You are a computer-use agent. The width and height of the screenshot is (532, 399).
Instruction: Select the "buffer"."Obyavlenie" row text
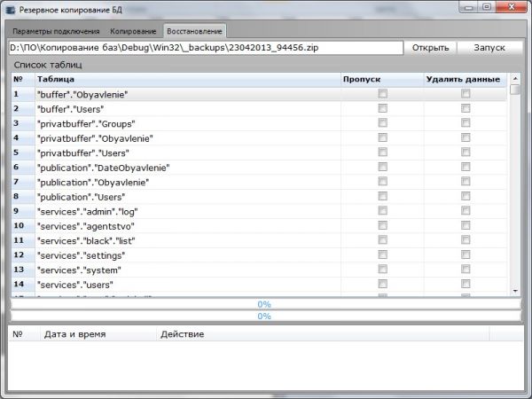point(82,95)
